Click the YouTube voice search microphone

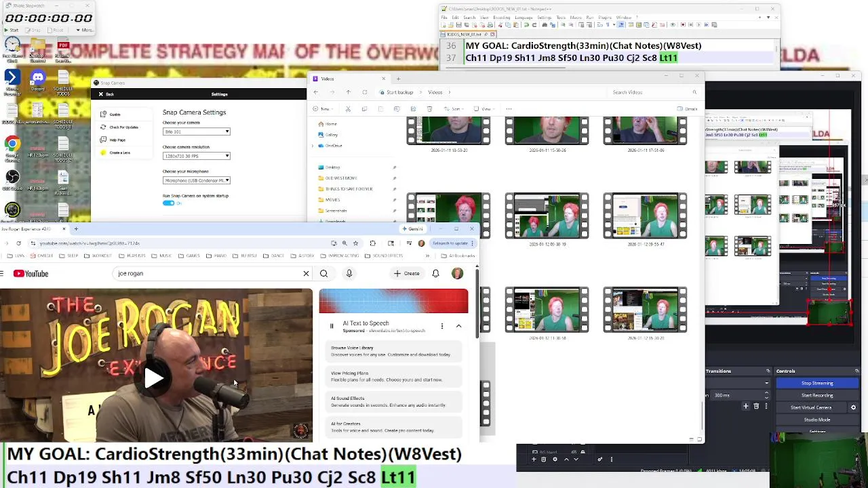pos(349,274)
